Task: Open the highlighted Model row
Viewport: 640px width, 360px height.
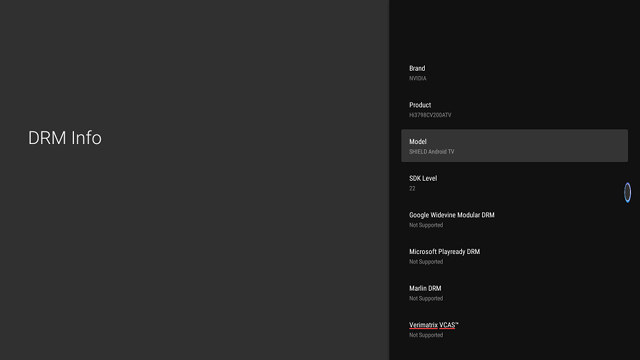Action: (x=514, y=146)
